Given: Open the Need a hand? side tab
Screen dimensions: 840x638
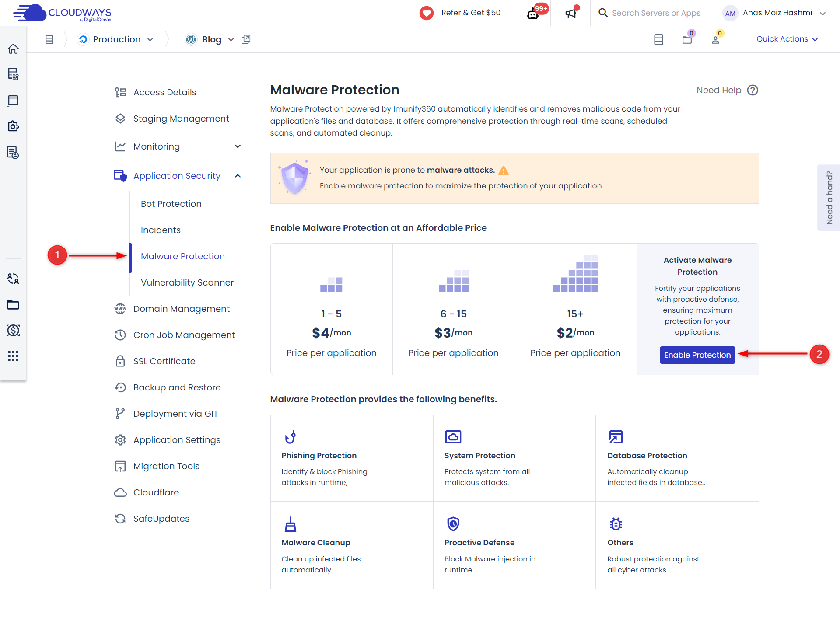Looking at the screenshot, I should click(x=829, y=198).
